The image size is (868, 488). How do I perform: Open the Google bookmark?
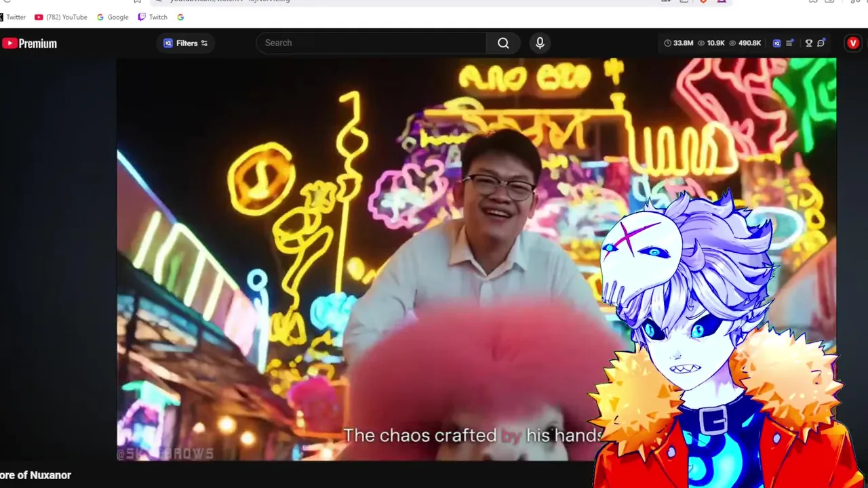[x=113, y=17]
